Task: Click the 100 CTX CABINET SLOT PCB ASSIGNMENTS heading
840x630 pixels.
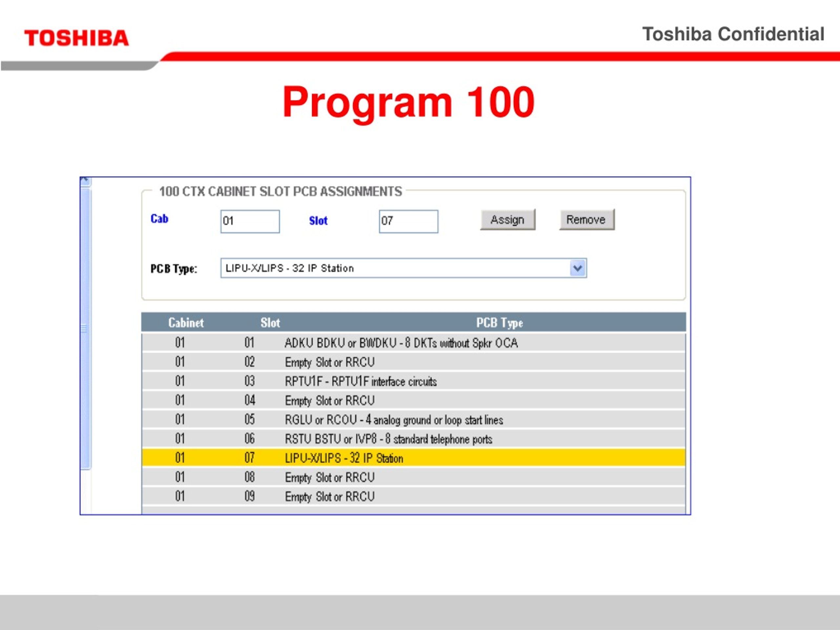Action: click(280, 191)
